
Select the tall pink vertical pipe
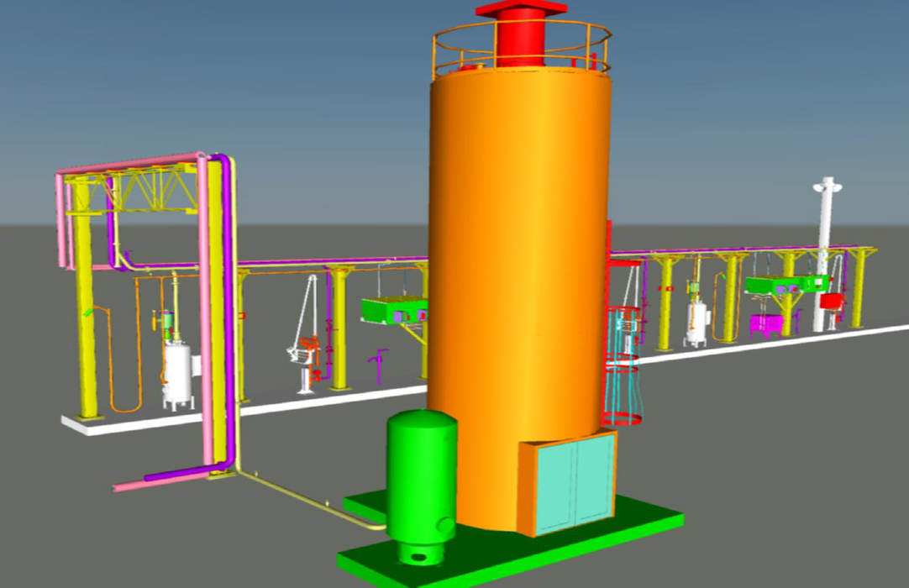(204, 319)
